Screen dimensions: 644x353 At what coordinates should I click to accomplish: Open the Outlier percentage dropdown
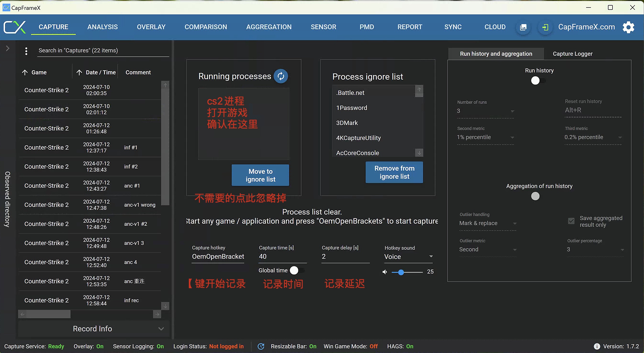point(595,249)
